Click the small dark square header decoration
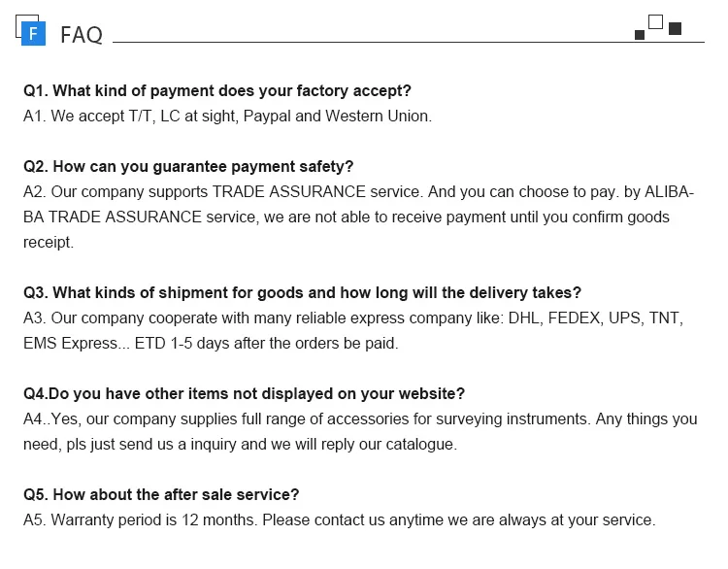 (x=640, y=35)
